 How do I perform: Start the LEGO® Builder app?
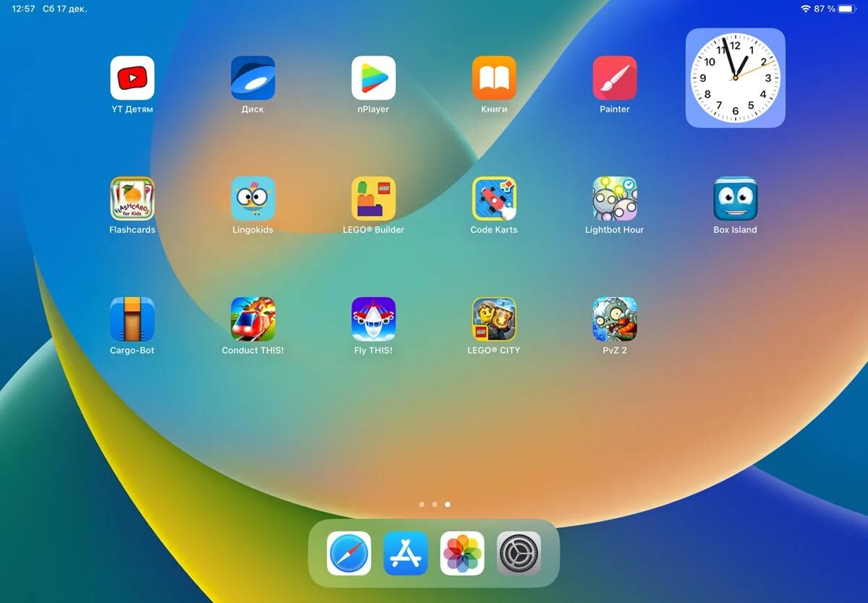coord(373,198)
